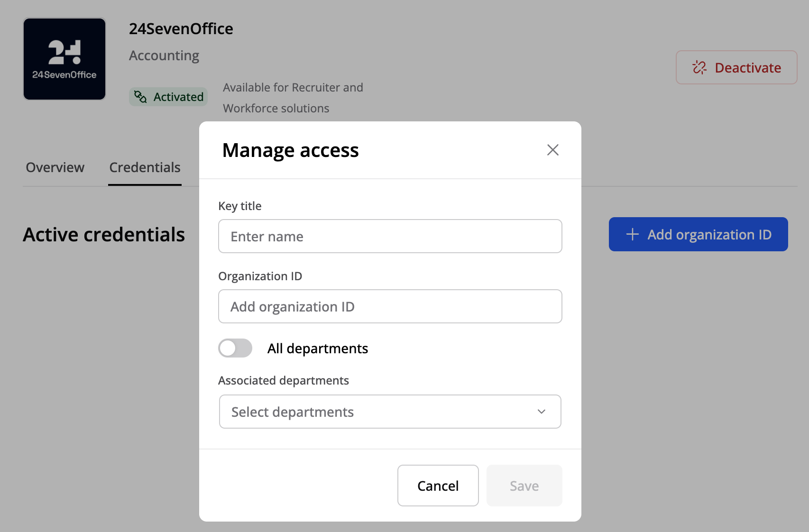Click the link icon in Activated badge
The height and width of the screenshot is (532, 809).
(x=140, y=97)
